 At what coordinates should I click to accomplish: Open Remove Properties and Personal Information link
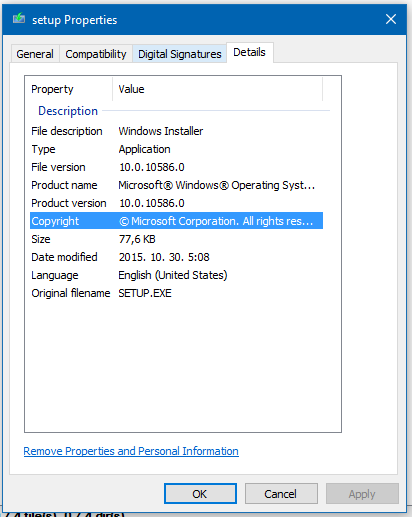[131, 451]
